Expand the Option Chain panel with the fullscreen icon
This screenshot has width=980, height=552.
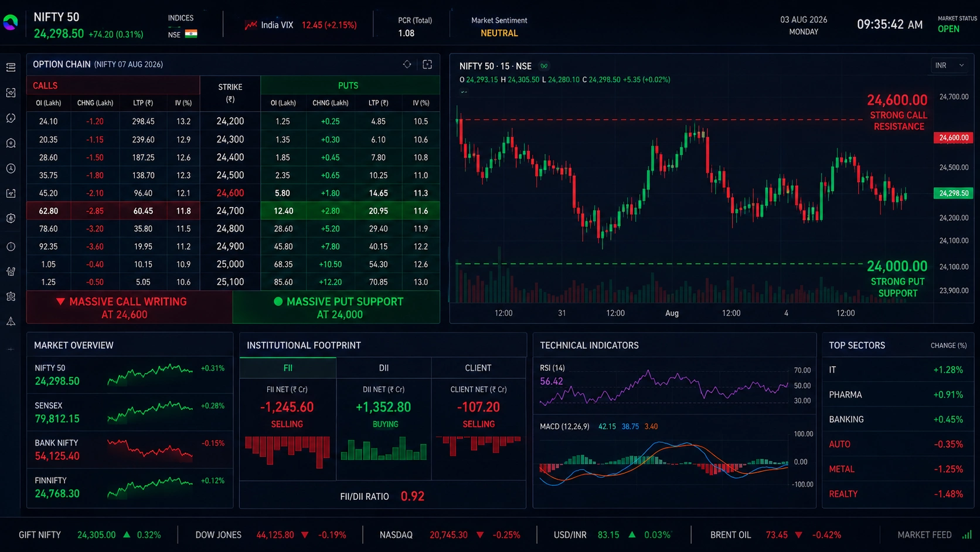click(427, 65)
